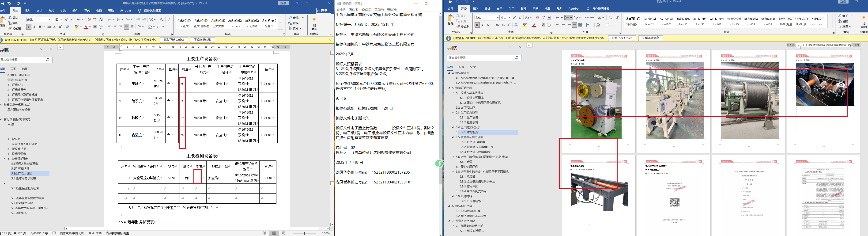The image size is (868, 236).
Task: Toggle Underline in the left Word ribbon
Action: 40,27
